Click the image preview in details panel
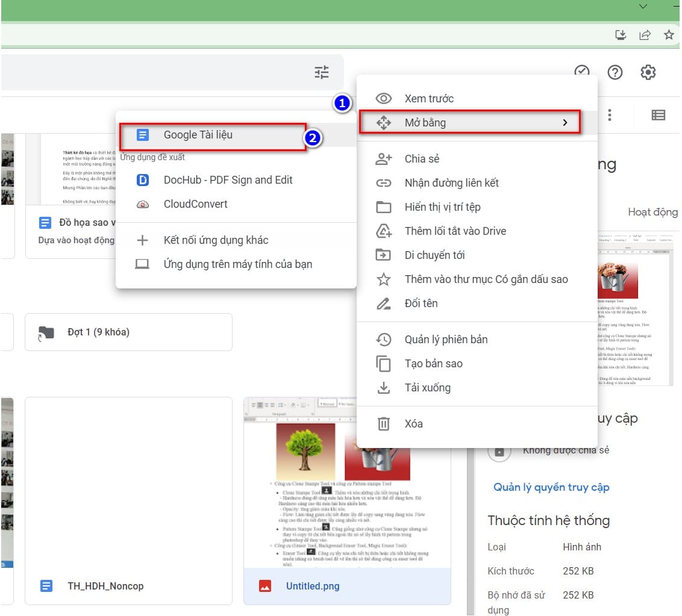682x616 pixels. [636, 310]
